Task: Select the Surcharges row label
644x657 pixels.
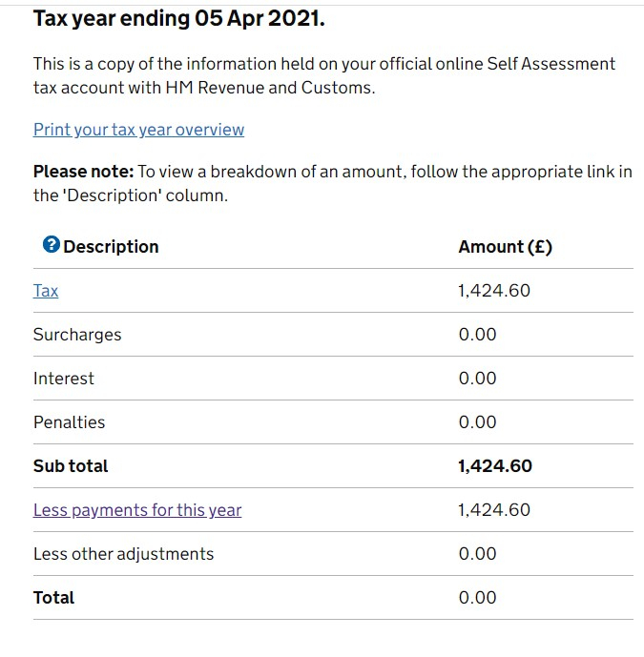Action: point(77,335)
